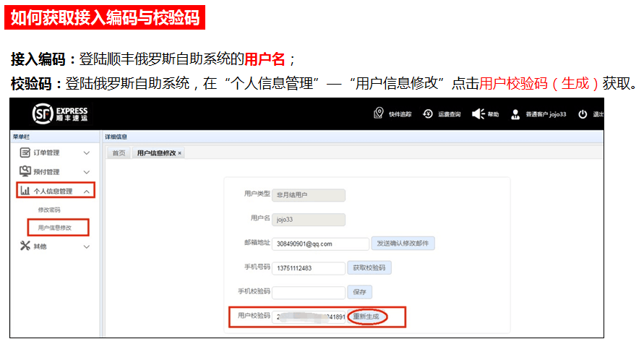Click the 用户类型 field showing 非月结用户

click(x=309, y=195)
